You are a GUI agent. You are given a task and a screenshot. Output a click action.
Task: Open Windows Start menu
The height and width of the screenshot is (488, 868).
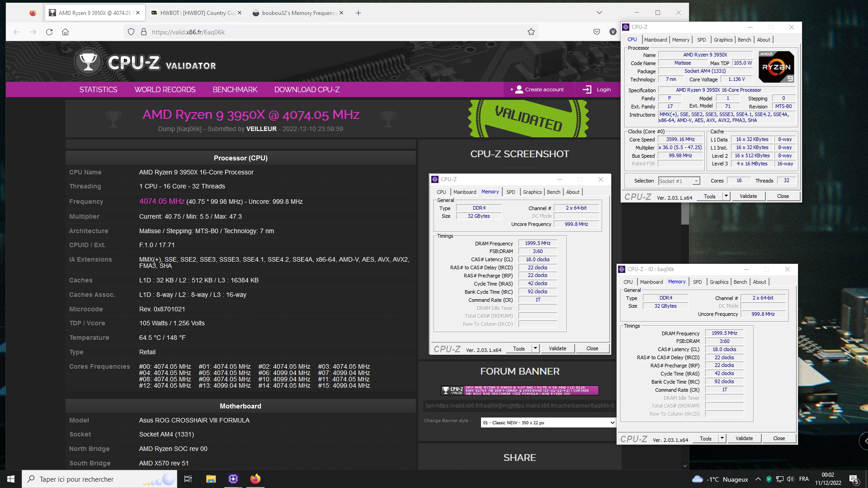pos(11,479)
